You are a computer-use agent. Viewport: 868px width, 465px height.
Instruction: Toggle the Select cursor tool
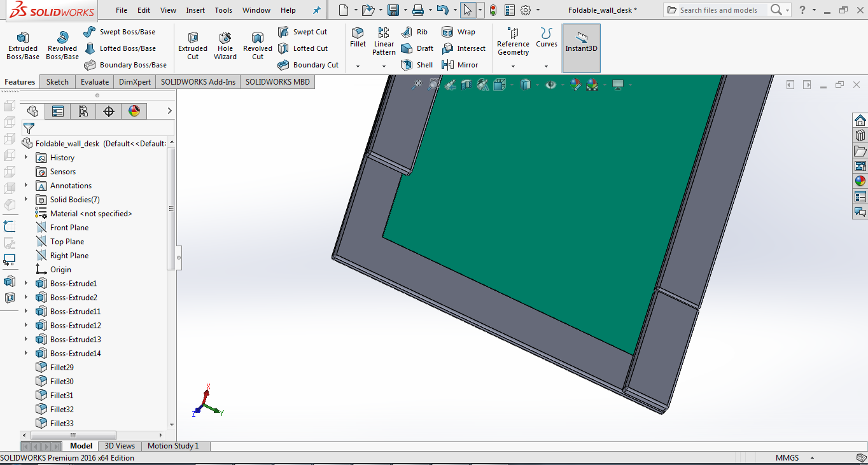(x=468, y=10)
